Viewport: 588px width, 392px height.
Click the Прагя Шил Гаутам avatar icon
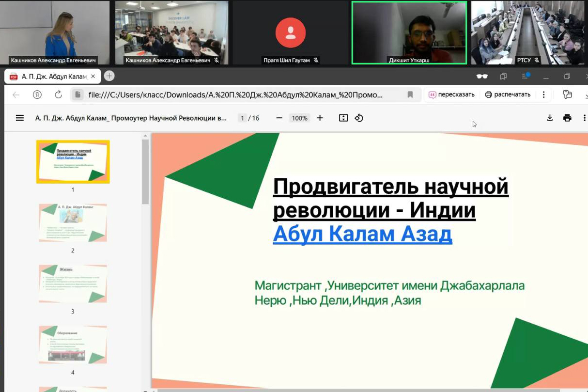(291, 32)
